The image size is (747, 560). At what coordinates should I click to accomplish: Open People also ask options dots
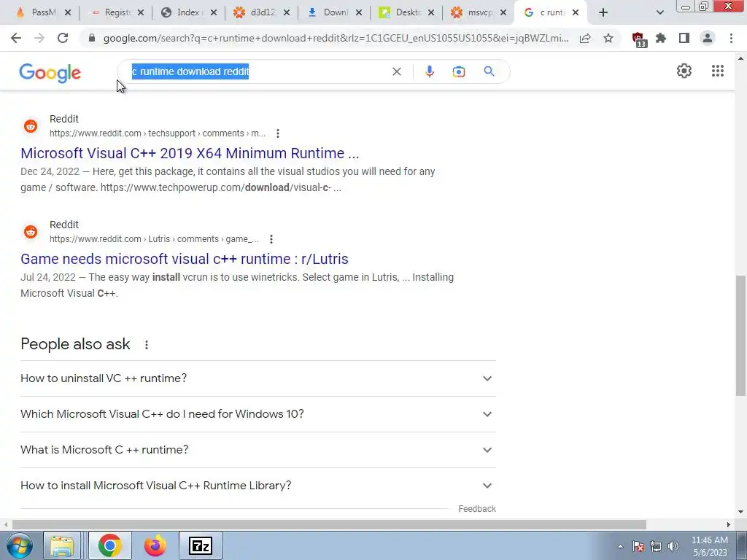pyautogui.click(x=147, y=345)
